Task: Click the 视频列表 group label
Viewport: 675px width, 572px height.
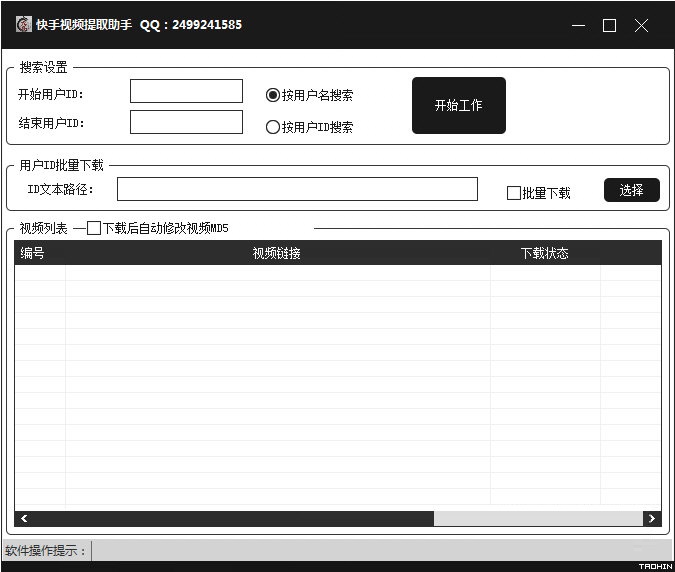Action: pos(43,228)
